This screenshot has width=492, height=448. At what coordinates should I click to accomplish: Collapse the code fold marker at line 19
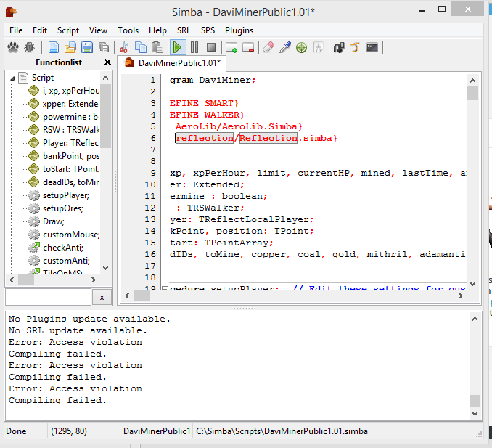coord(164,289)
